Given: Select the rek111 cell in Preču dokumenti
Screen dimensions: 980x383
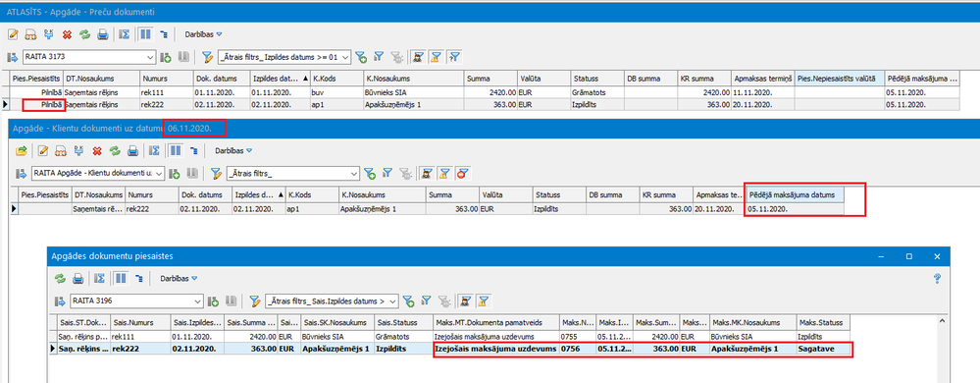Looking at the screenshot, I should 166,91.
